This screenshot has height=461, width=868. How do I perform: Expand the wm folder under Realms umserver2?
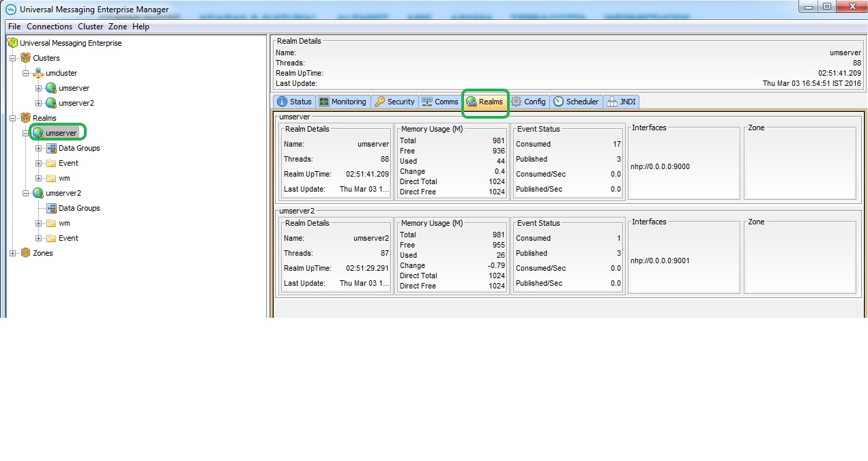click(x=39, y=223)
